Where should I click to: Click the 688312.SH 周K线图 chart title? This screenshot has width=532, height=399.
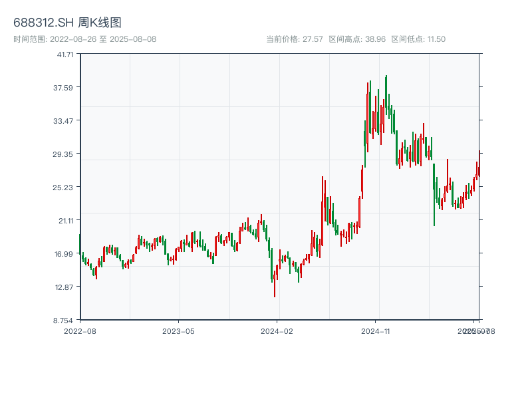67,23
